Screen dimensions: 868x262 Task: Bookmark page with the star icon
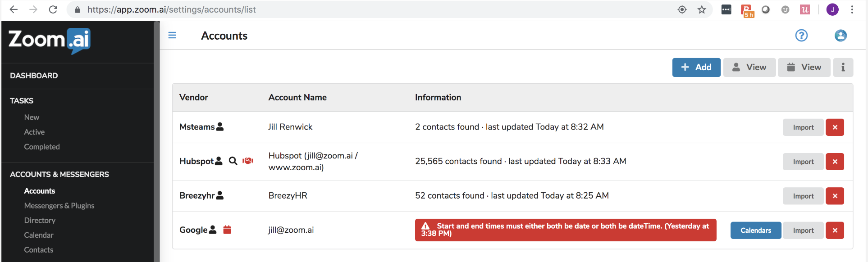[702, 9]
